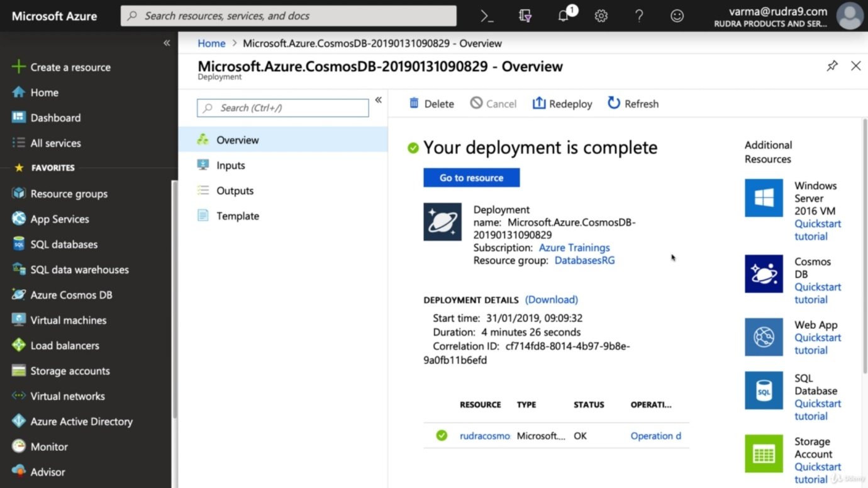Open the Storage Account Quickstart tutorial link
The image size is (868, 488).
click(818, 473)
